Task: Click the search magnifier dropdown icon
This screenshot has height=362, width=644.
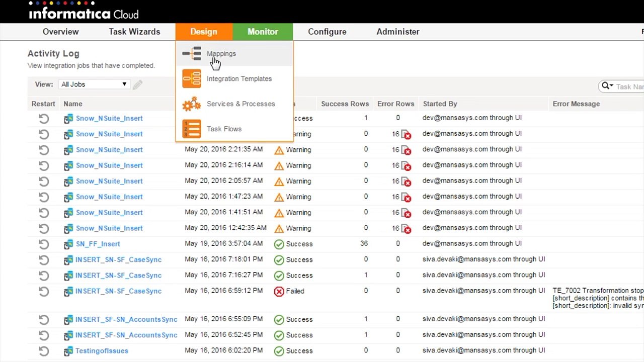Action: [607, 86]
